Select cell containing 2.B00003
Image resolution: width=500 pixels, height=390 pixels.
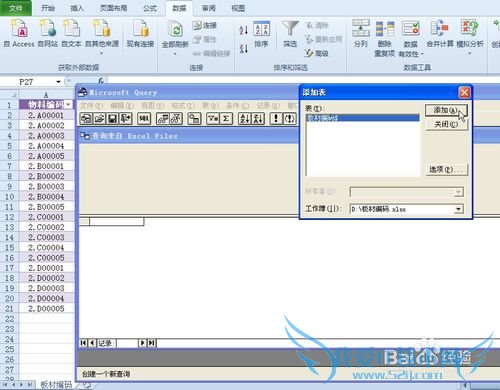46,186
